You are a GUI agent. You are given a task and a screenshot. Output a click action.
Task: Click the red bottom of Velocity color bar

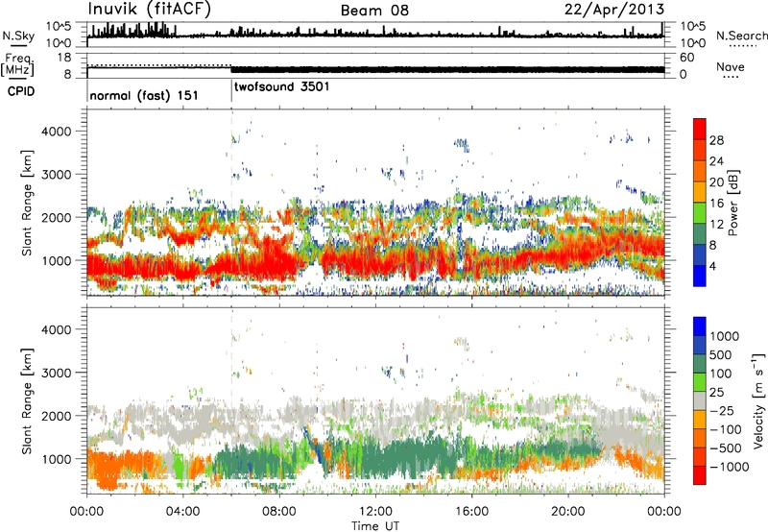click(700, 475)
